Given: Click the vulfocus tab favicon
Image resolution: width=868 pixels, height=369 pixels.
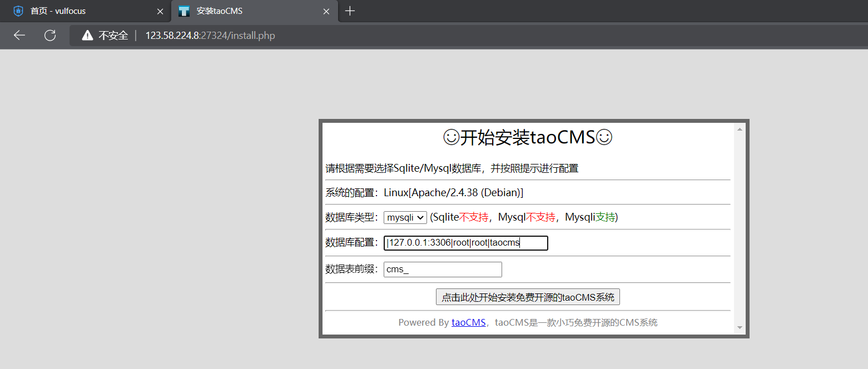Looking at the screenshot, I should [x=18, y=11].
